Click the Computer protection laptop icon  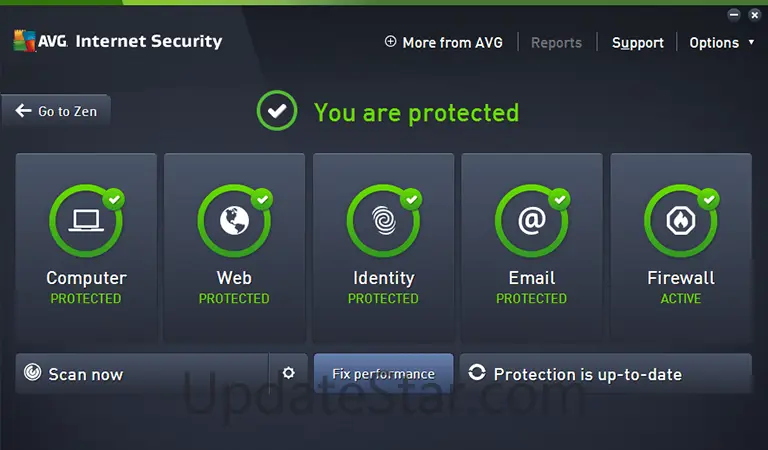tap(86, 221)
